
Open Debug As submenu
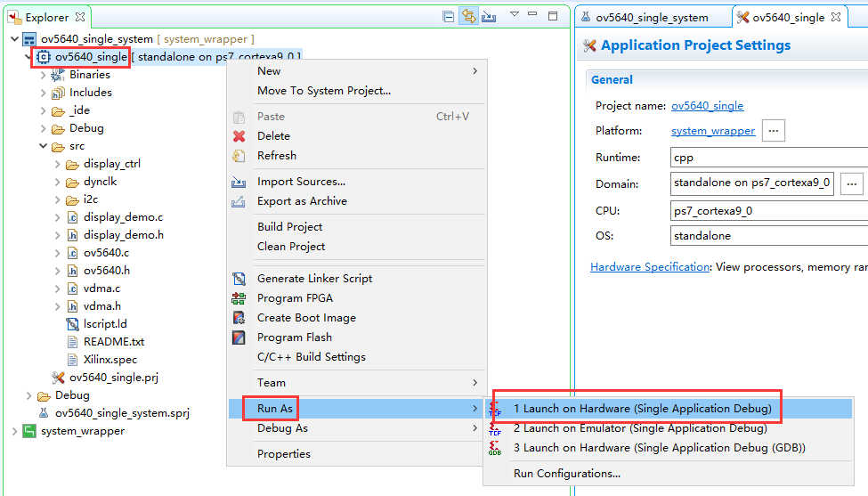[x=357, y=428]
